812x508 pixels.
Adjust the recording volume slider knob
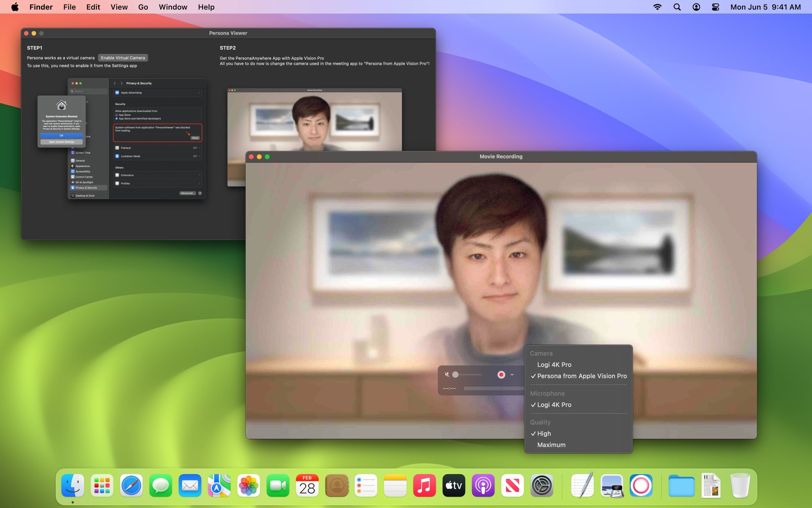(x=456, y=375)
